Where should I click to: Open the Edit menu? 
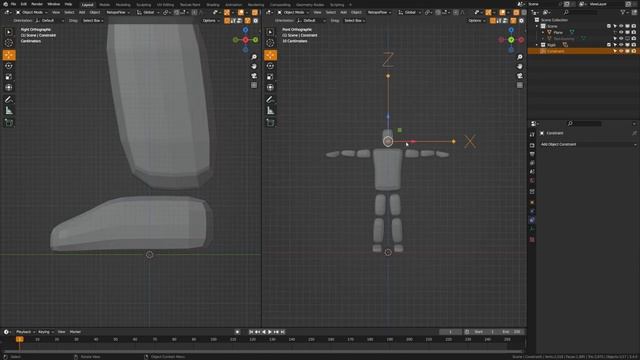(x=24, y=4)
